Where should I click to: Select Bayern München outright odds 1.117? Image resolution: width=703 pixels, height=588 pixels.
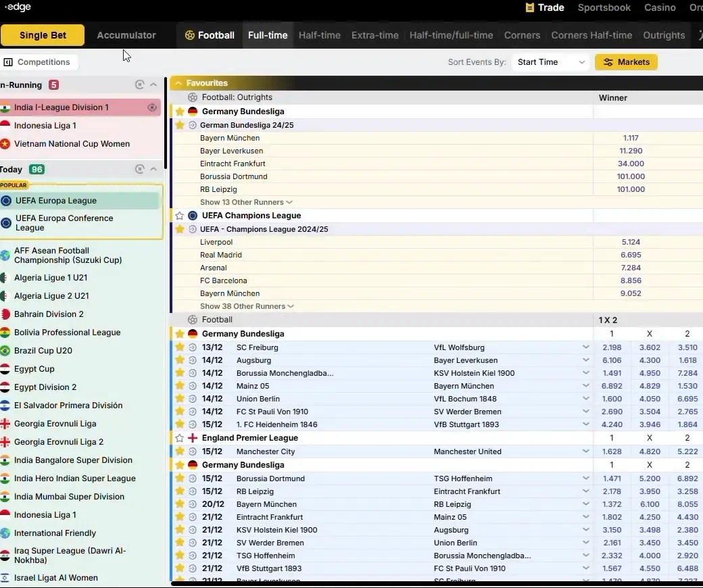pyautogui.click(x=631, y=138)
